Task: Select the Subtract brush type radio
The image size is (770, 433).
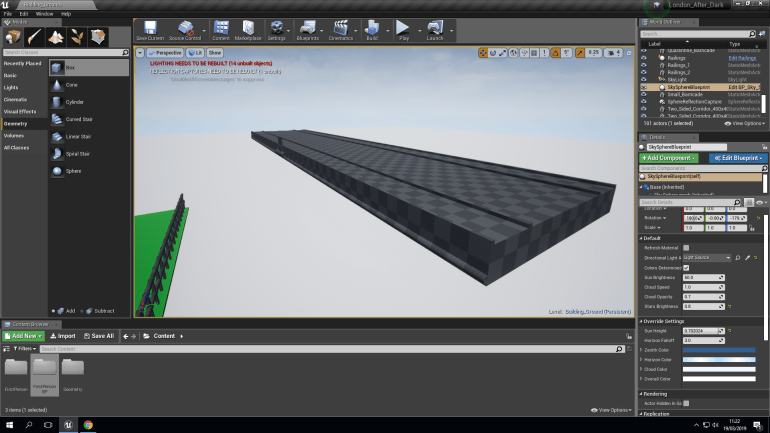Action: click(x=82, y=311)
